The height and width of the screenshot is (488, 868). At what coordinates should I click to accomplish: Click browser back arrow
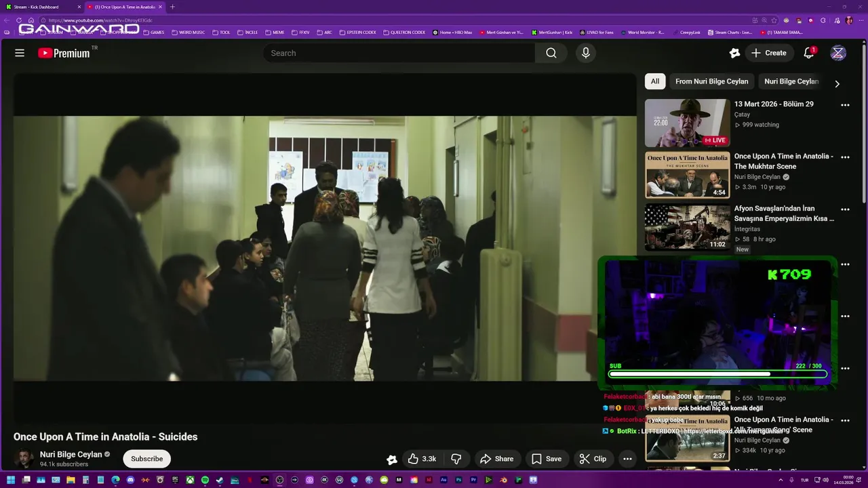click(x=8, y=20)
